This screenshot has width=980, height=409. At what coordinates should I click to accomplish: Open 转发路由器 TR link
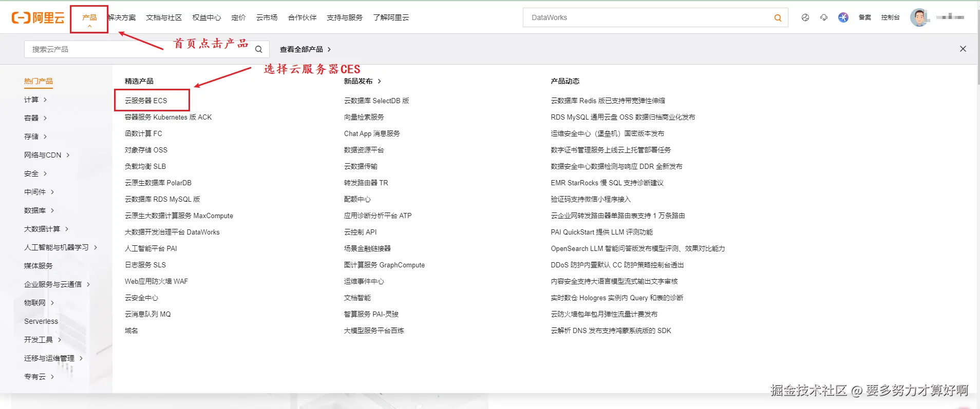click(x=366, y=183)
